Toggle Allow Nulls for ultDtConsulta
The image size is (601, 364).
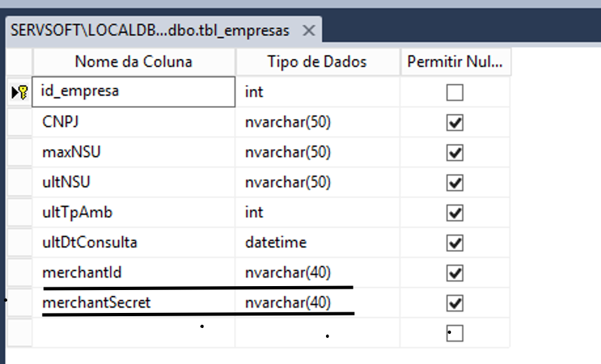pos(454,243)
